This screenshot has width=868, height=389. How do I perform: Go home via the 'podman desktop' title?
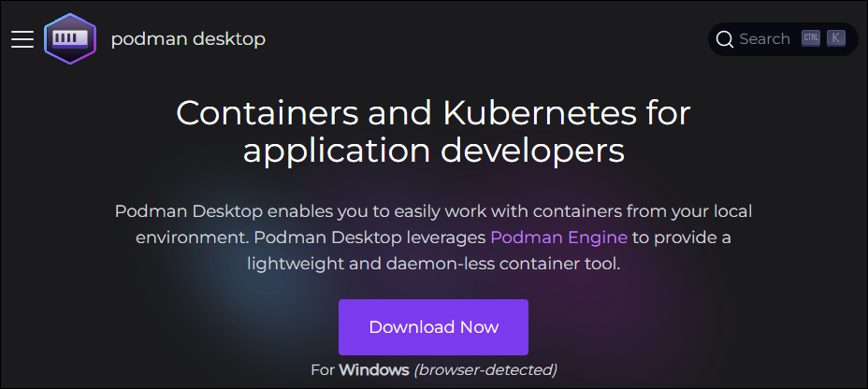tap(188, 39)
